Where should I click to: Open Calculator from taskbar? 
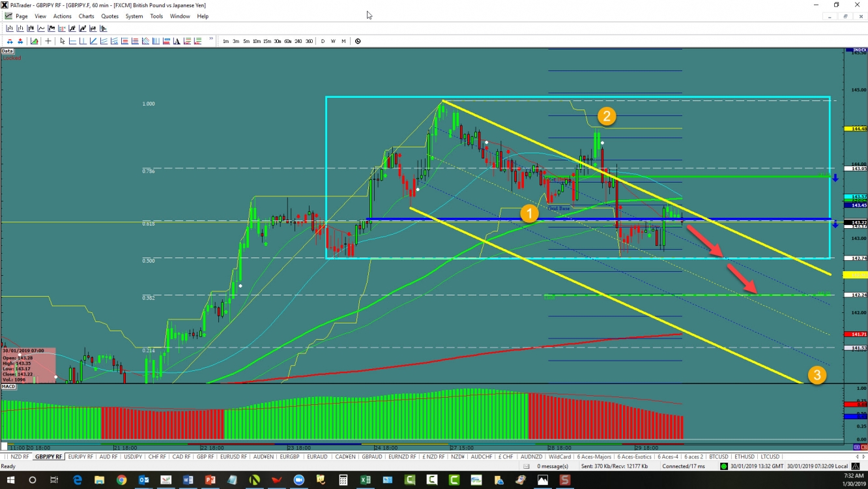coord(343,481)
